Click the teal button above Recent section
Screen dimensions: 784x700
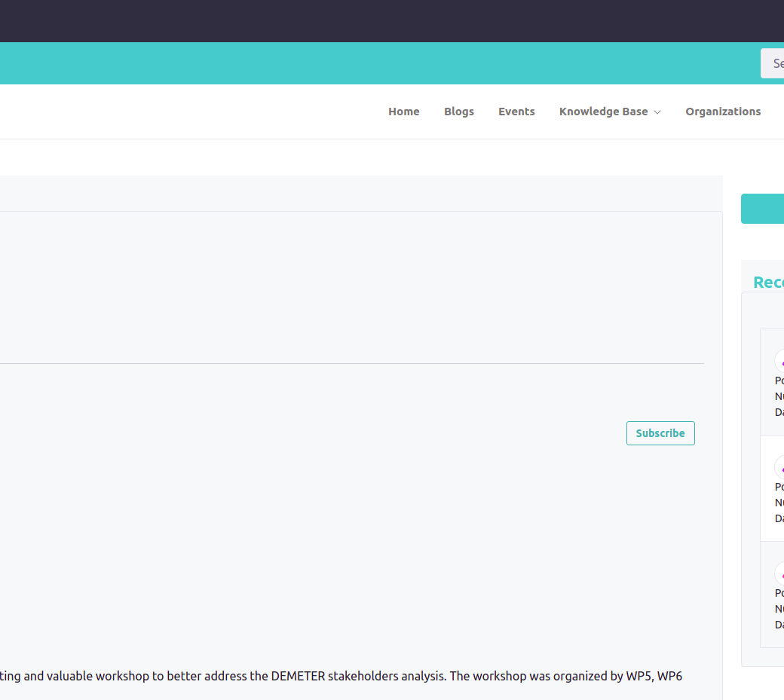point(763,209)
